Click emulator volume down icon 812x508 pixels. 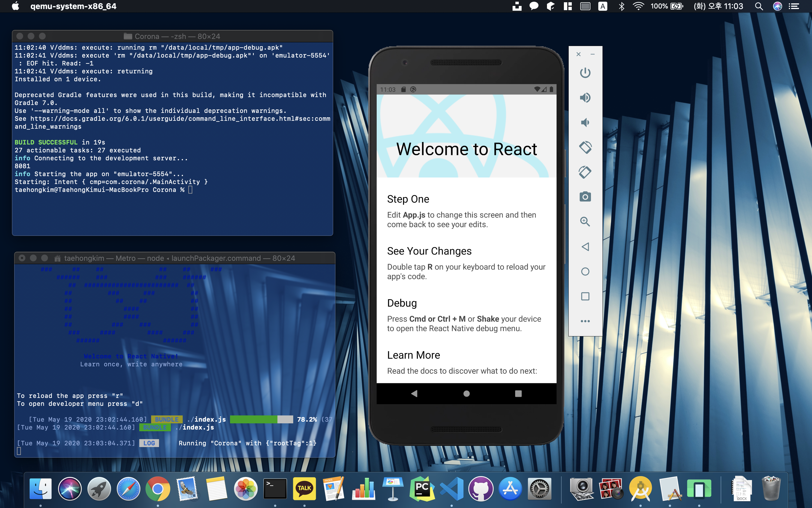pyautogui.click(x=585, y=122)
